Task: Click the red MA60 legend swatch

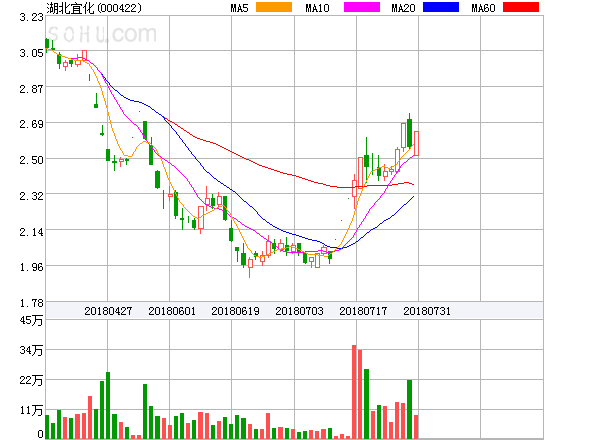Action: pos(521,7)
